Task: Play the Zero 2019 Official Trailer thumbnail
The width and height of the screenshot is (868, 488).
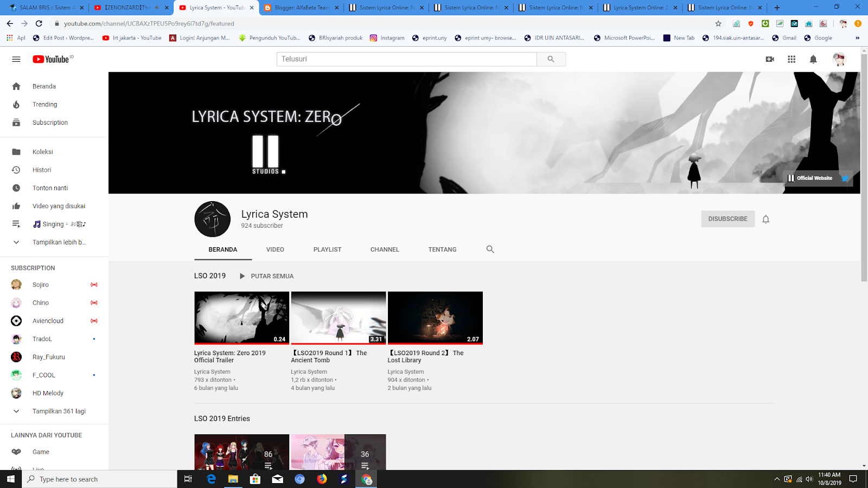Action: pos(241,318)
